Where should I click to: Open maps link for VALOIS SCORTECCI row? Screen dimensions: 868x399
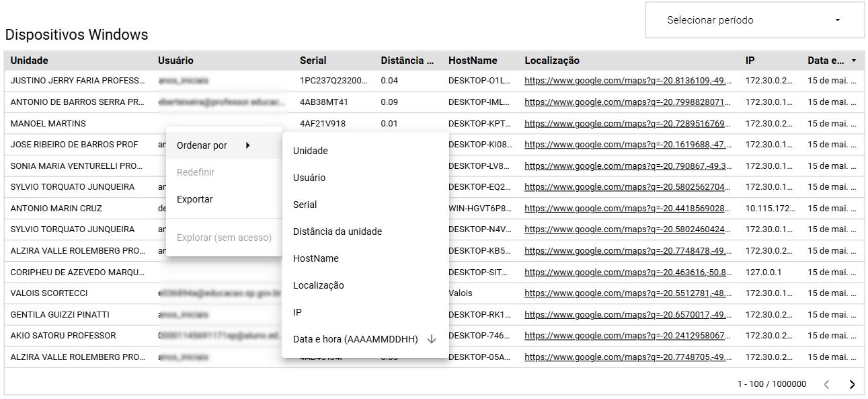coord(628,293)
